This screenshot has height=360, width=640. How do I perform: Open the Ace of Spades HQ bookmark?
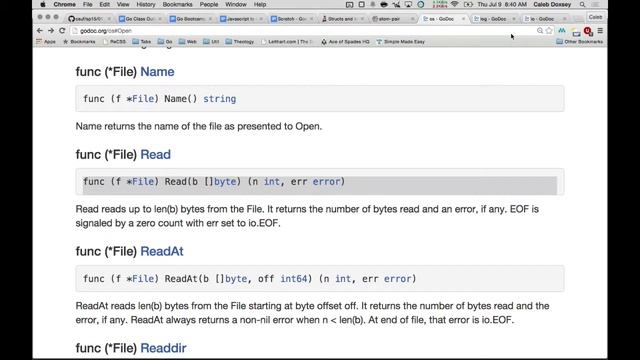tap(345, 42)
